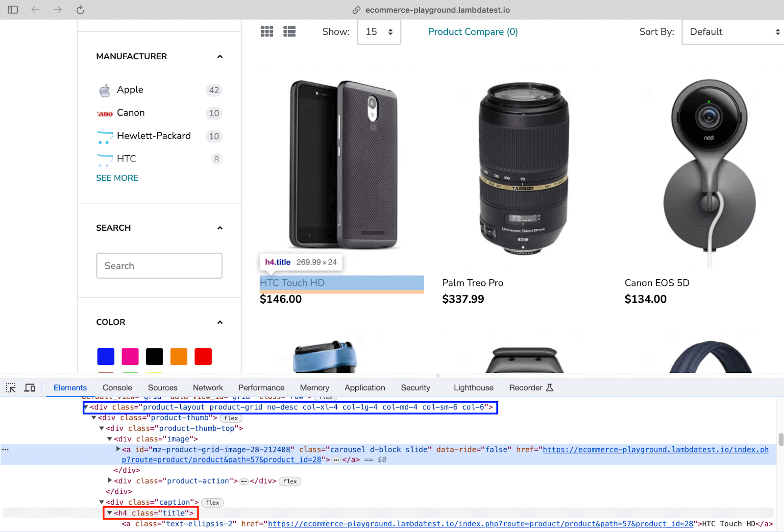
Task: Collapse the COLOR filter section
Action: [x=220, y=322]
